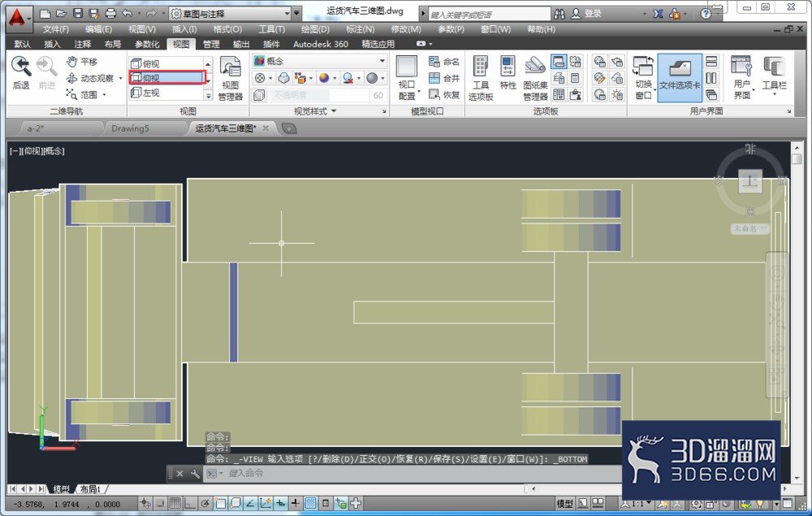Viewport: 812px width, 516px height.
Task: Toggle the 模型 model space status button
Action: pyautogui.click(x=564, y=503)
